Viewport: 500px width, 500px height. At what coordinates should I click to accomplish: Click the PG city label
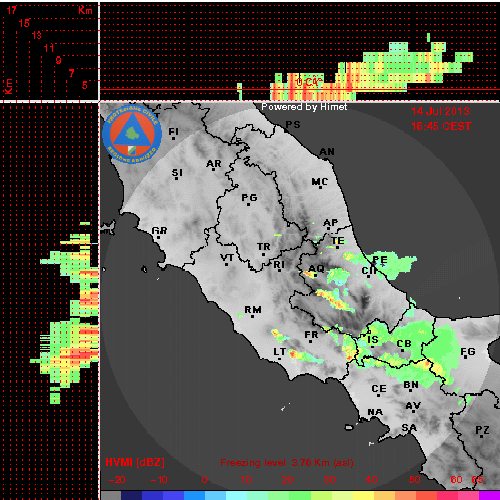point(249,198)
